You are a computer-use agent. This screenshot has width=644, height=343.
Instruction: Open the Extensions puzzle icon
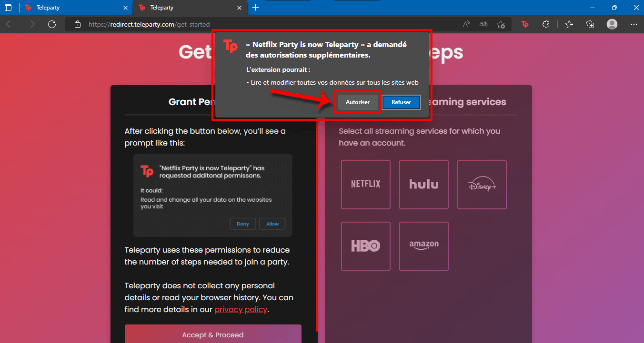pyautogui.click(x=546, y=24)
